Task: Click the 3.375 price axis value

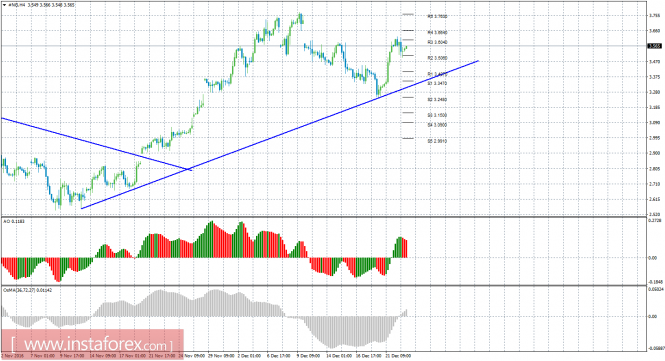Action: point(655,77)
